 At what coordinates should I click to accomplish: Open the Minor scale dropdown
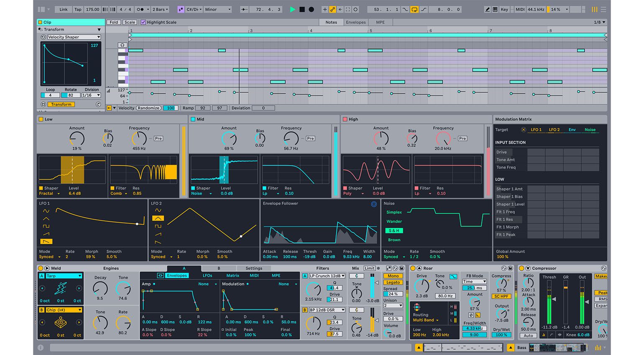coord(217,9)
